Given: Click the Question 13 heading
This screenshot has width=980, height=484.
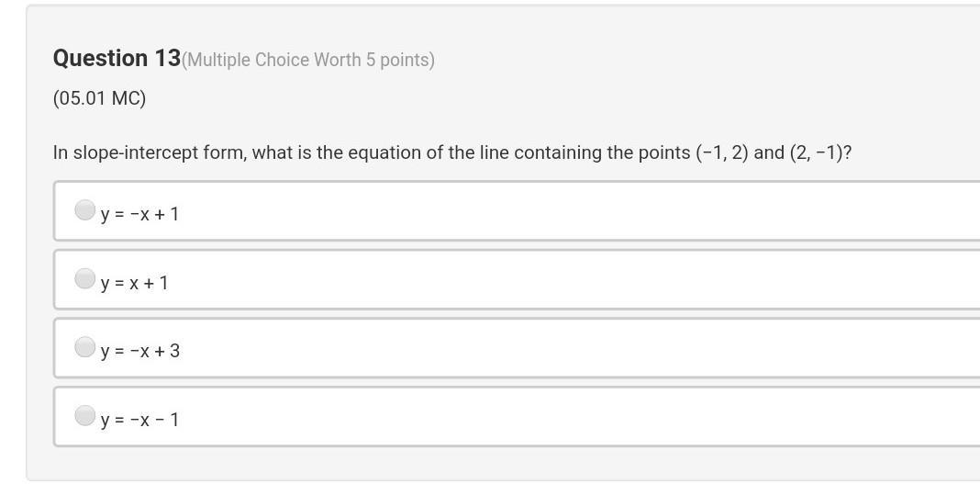Looking at the screenshot, I should 117,59.
